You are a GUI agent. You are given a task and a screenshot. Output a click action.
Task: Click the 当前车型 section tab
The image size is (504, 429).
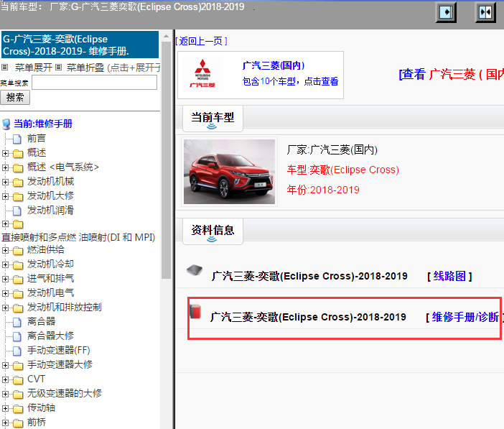coord(213,118)
